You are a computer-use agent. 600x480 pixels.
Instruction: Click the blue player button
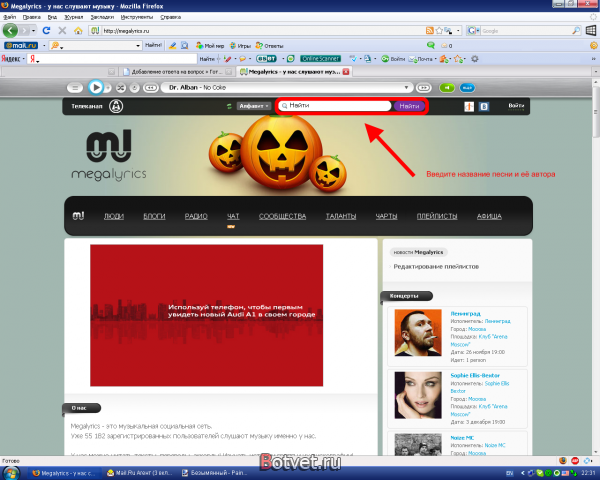467,88
